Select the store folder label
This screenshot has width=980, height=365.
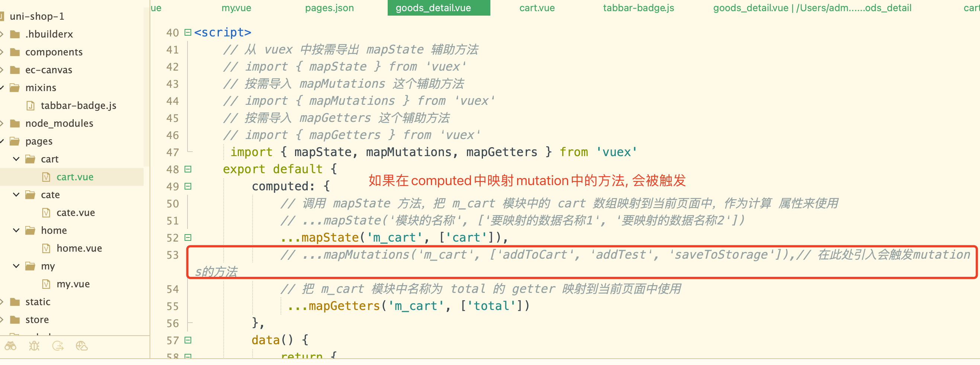click(37, 320)
